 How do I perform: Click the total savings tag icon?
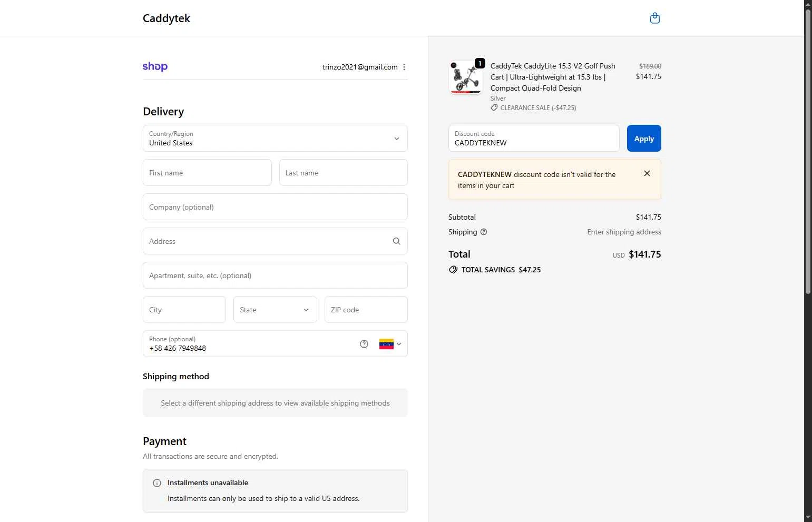tap(453, 270)
